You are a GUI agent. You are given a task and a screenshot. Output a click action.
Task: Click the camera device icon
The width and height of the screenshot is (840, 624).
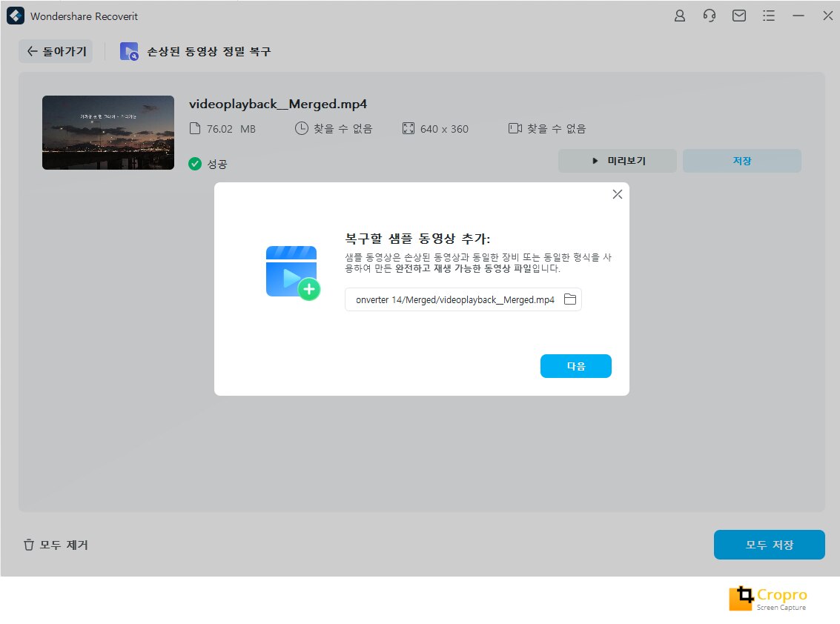click(x=515, y=128)
